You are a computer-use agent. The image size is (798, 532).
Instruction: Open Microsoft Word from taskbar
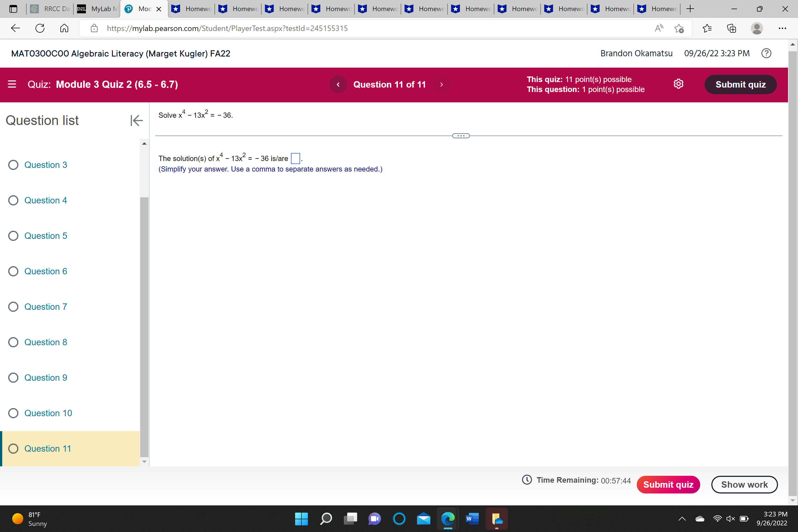[x=472, y=518]
